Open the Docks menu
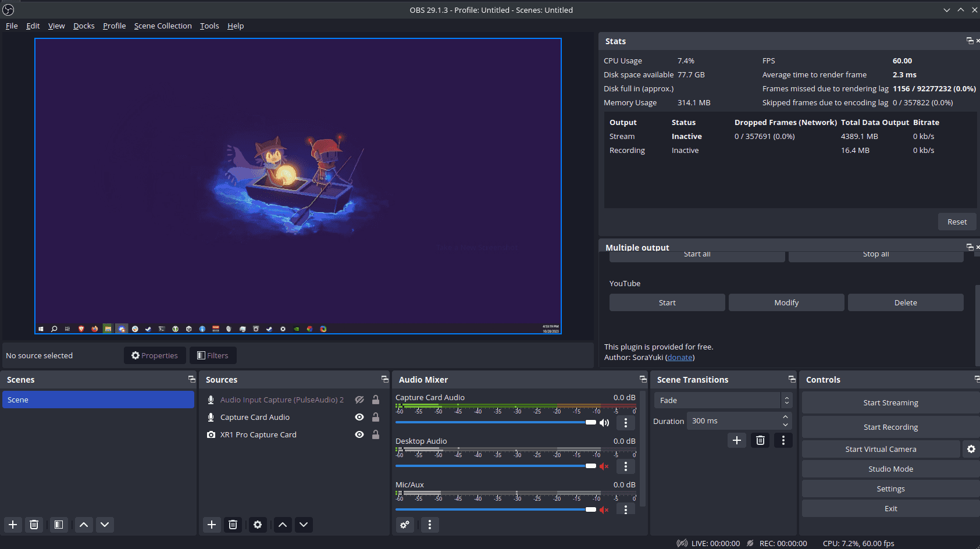The width and height of the screenshot is (980, 549). coord(84,26)
